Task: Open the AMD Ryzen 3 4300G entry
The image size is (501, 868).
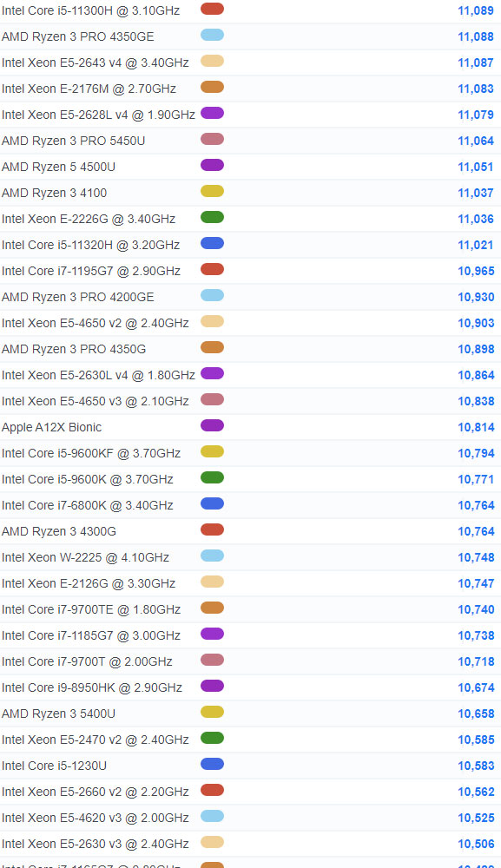Action: click(x=59, y=531)
